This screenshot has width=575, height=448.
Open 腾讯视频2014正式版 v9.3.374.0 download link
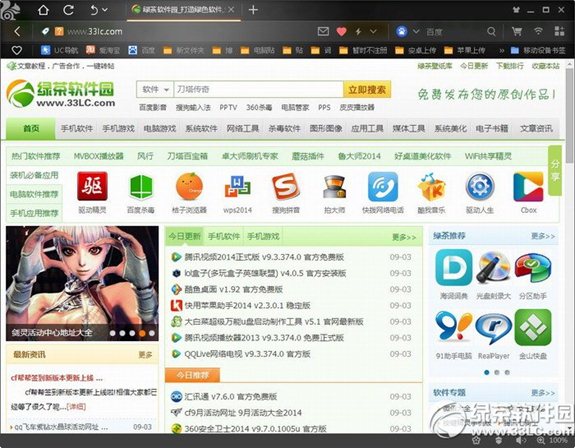pyautogui.click(x=264, y=257)
